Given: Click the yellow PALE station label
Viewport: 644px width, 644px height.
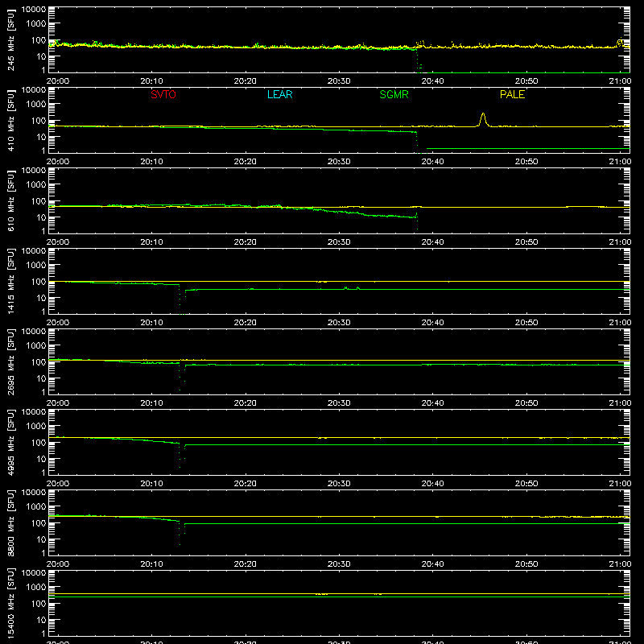Looking at the screenshot, I should coord(512,94).
